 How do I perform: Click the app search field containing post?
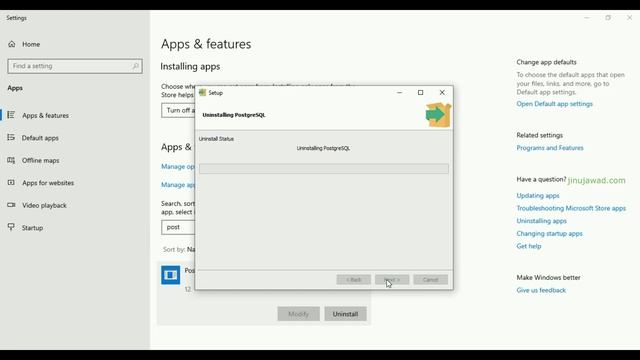click(x=178, y=227)
